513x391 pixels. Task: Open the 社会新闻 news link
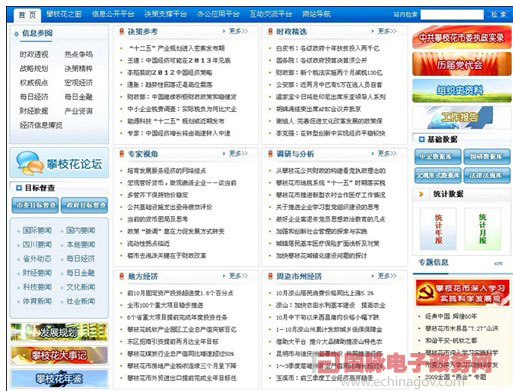(x=81, y=301)
